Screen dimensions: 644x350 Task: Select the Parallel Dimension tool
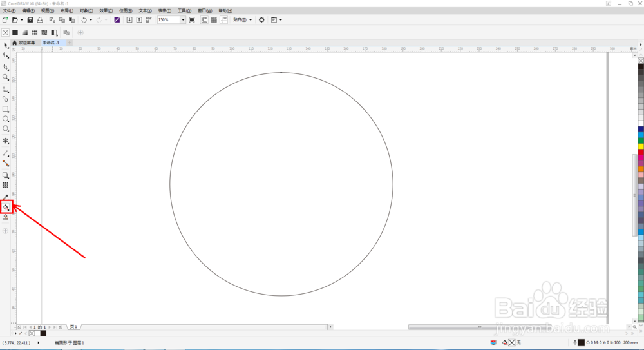point(5,153)
